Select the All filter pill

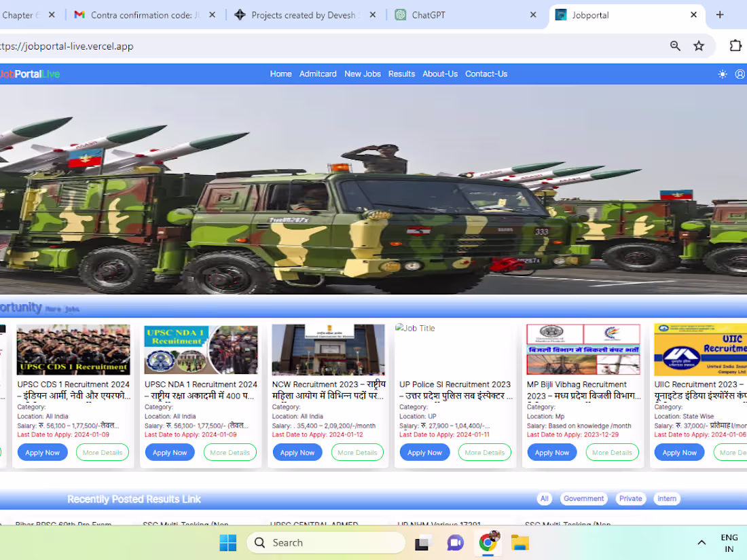pyautogui.click(x=544, y=498)
